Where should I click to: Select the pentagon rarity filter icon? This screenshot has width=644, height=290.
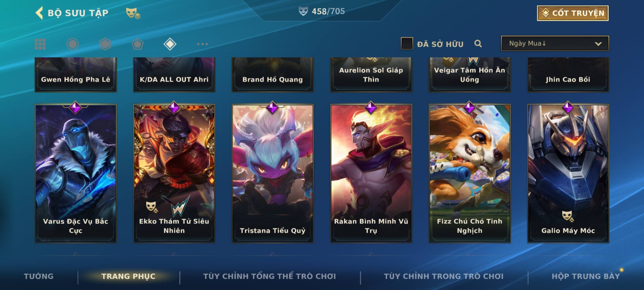[x=138, y=44]
